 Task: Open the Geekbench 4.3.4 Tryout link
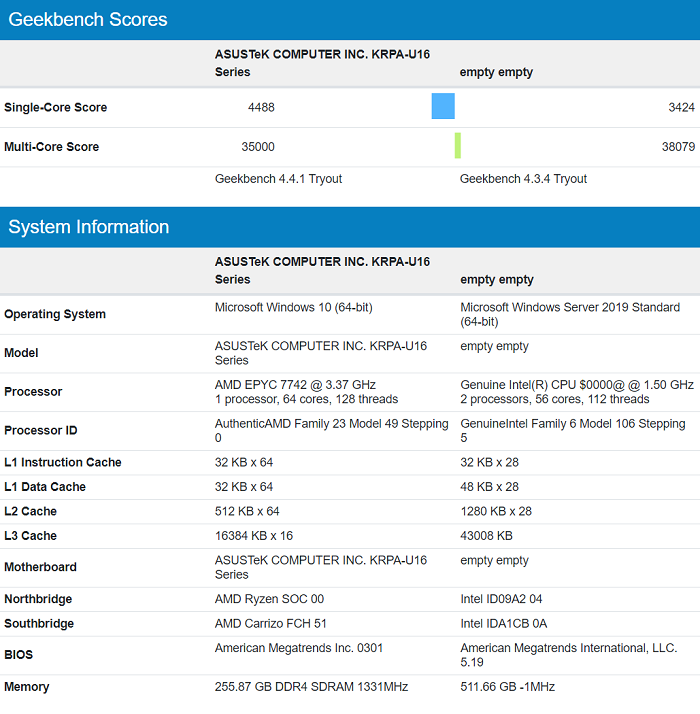(523, 179)
